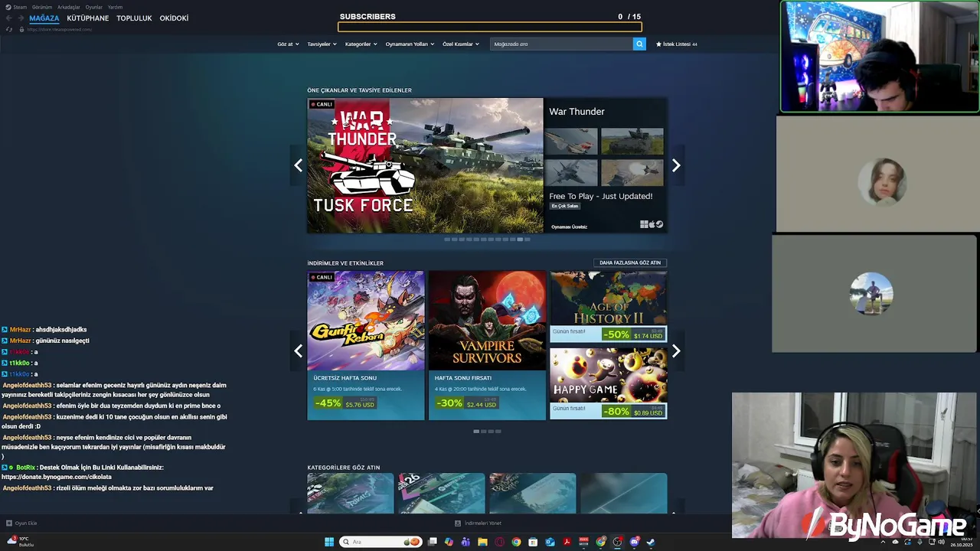Show previous featured game carousel item

[x=298, y=165]
